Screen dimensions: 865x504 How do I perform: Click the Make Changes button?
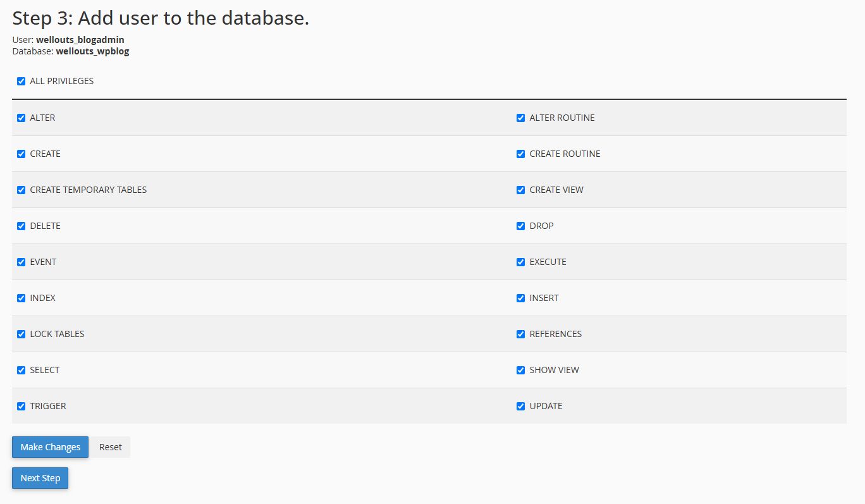[x=51, y=447]
